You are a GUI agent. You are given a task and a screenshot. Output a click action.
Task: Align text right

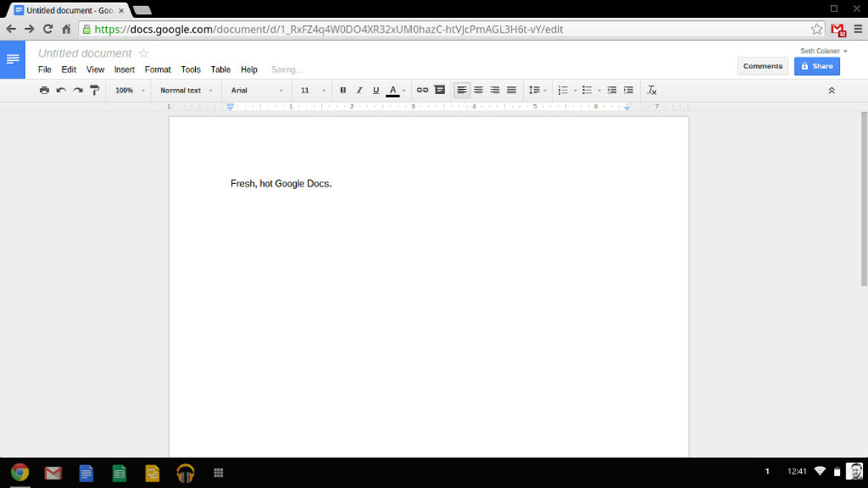pos(495,90)
